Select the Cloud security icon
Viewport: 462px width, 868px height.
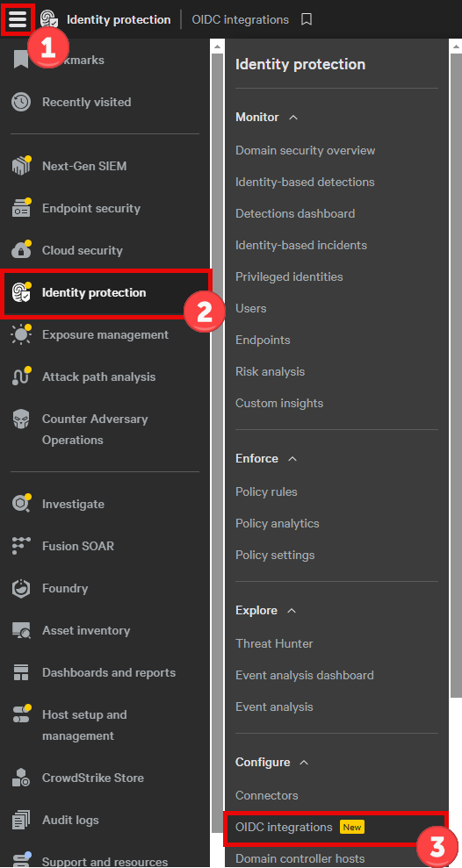pos(21,249)
